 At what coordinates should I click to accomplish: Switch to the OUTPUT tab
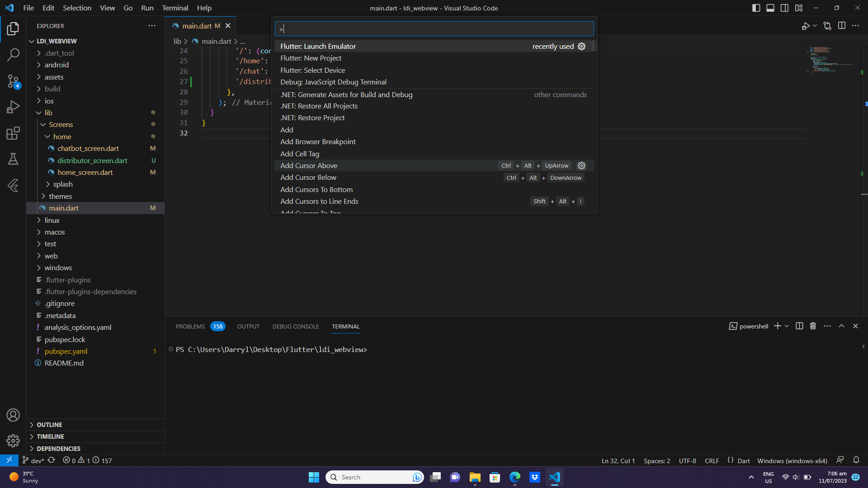pos(248,326)
